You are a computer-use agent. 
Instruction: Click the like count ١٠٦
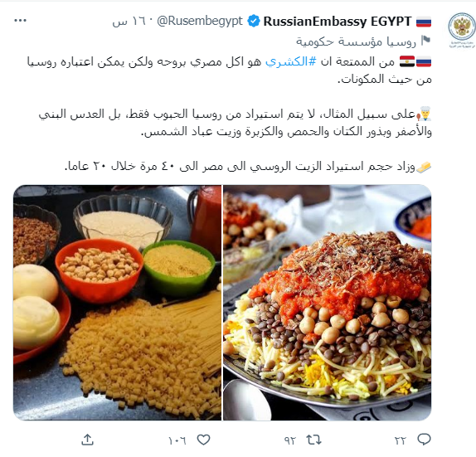point(177,440)
